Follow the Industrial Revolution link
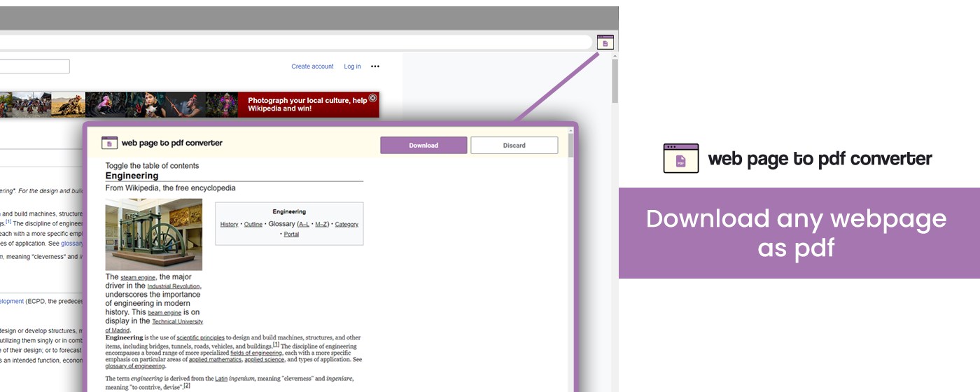The width and height of the screenshot is (980, 392). [174, 286]
